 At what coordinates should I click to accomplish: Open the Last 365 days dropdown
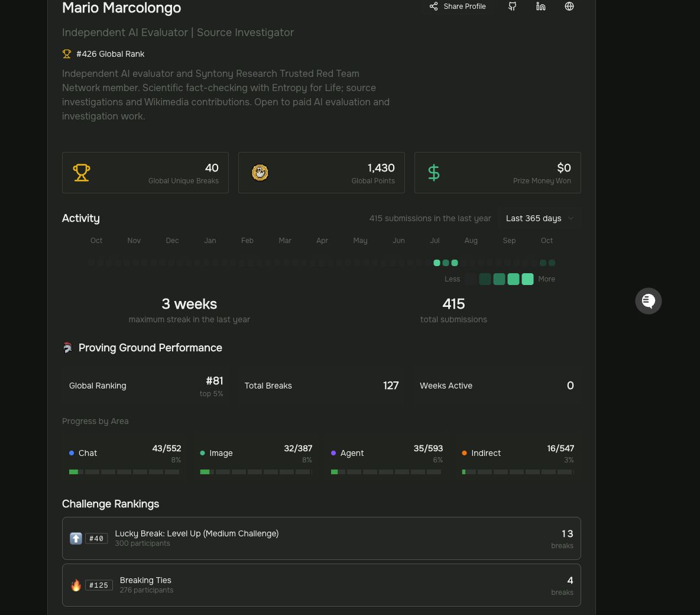click(x=539, y=218)
